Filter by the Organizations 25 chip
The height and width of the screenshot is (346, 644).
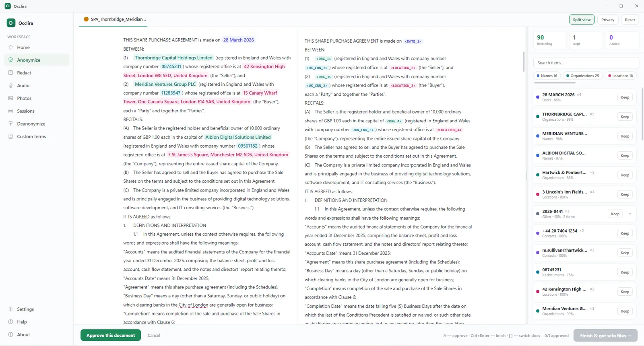pyautogui.click(x=582, y=76)
